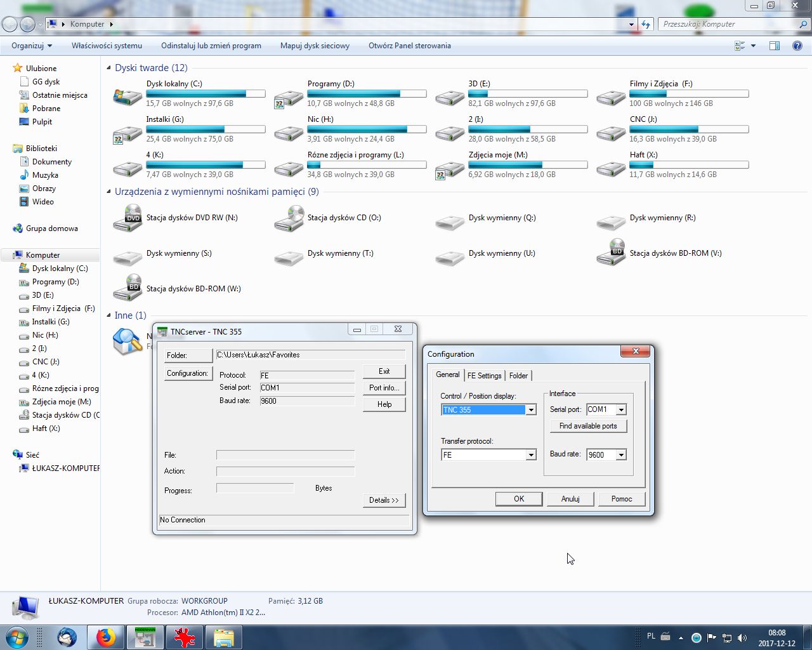This screenshot has width=812, height=650.
Task: Toggle the preview pane icon
Action: (x=774, y=46)
